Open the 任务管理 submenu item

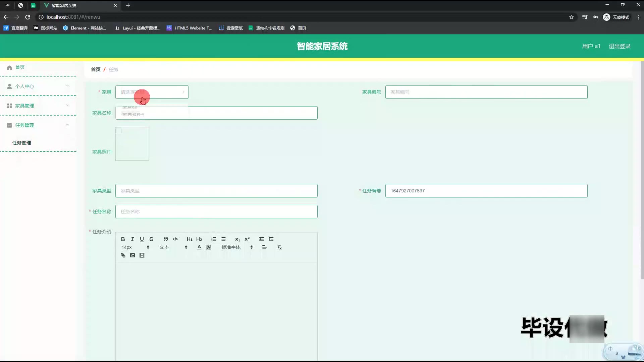coord(21,143)
